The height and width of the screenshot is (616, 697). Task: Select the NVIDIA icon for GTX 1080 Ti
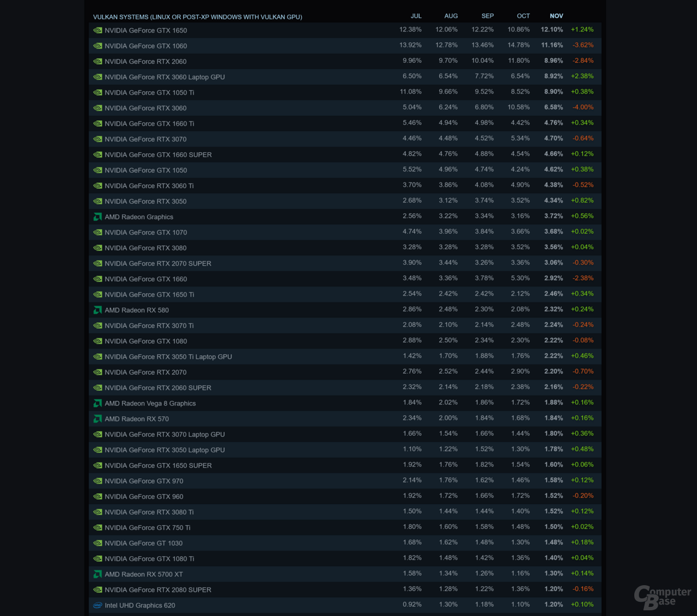[98, 559]
